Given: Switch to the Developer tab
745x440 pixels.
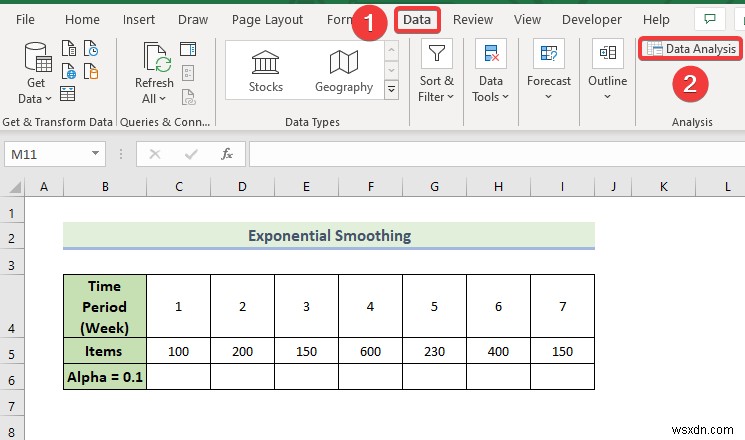Looking at the screenshot, I should [592, 19].
